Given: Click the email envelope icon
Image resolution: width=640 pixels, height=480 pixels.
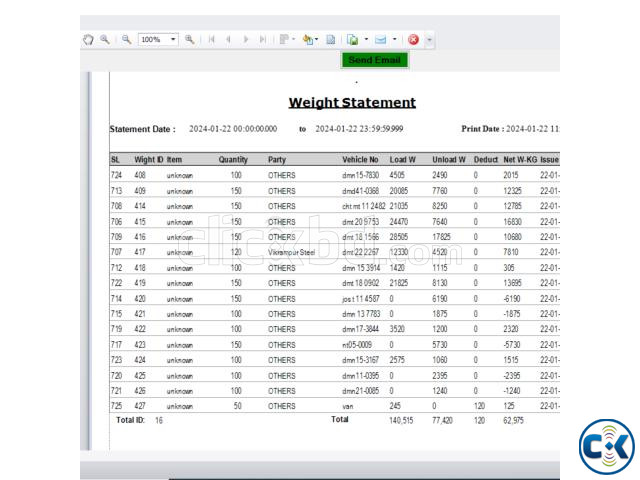Looking at the screenshot, I should click(380, 40).
